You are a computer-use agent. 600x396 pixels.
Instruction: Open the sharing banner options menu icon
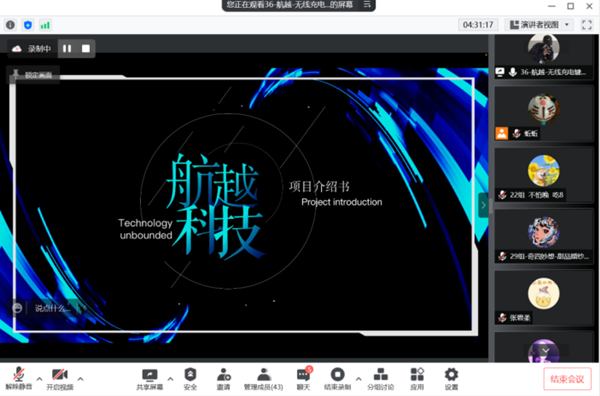pyautogui.click(x=367, y=5)
